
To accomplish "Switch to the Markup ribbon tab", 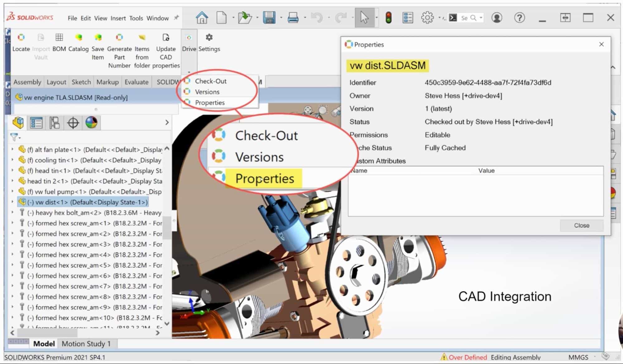I will (x=108, y=82).
